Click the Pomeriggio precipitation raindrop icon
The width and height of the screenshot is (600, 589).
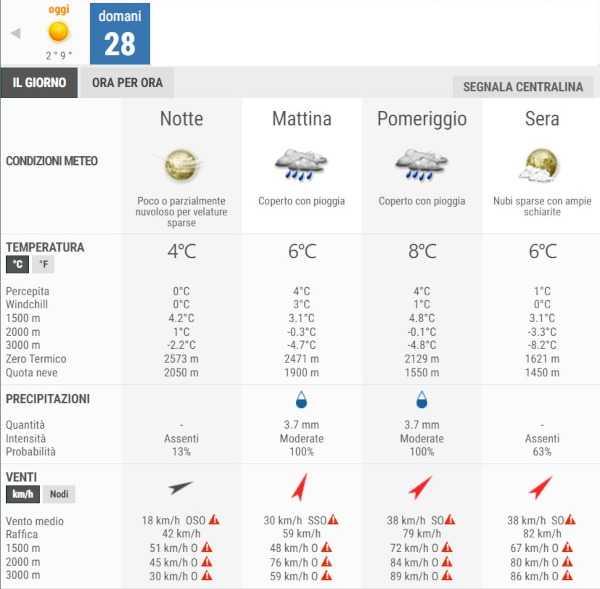(x=421, y=400)
